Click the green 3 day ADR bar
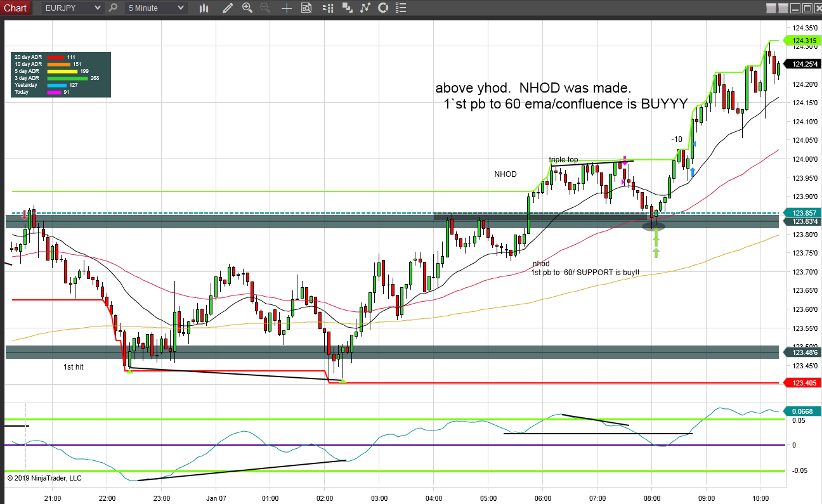 [68, 78]
